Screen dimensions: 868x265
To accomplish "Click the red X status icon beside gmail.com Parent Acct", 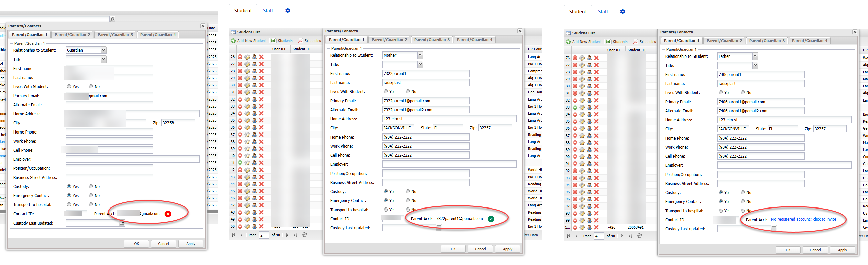I will [168, 214].
